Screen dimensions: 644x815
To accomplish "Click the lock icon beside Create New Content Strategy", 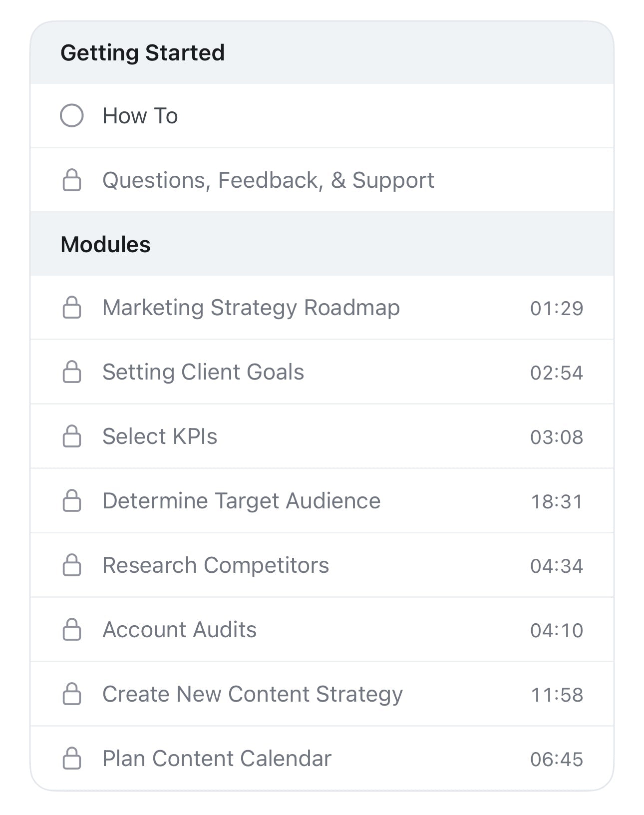I will click(72, 694).
